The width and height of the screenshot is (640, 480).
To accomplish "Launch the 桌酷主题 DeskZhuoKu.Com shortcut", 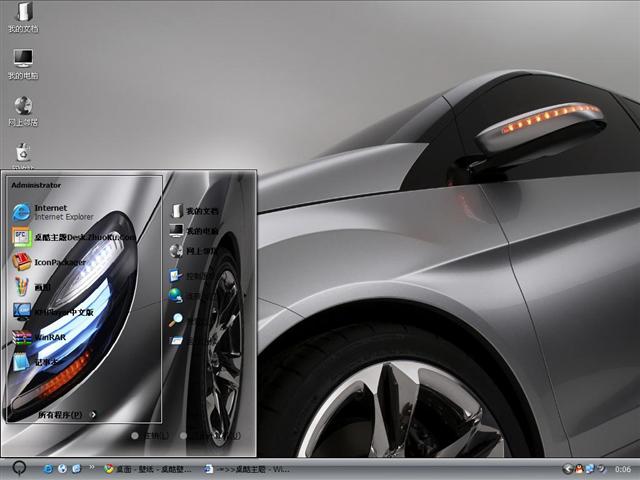I will [73, 237].
